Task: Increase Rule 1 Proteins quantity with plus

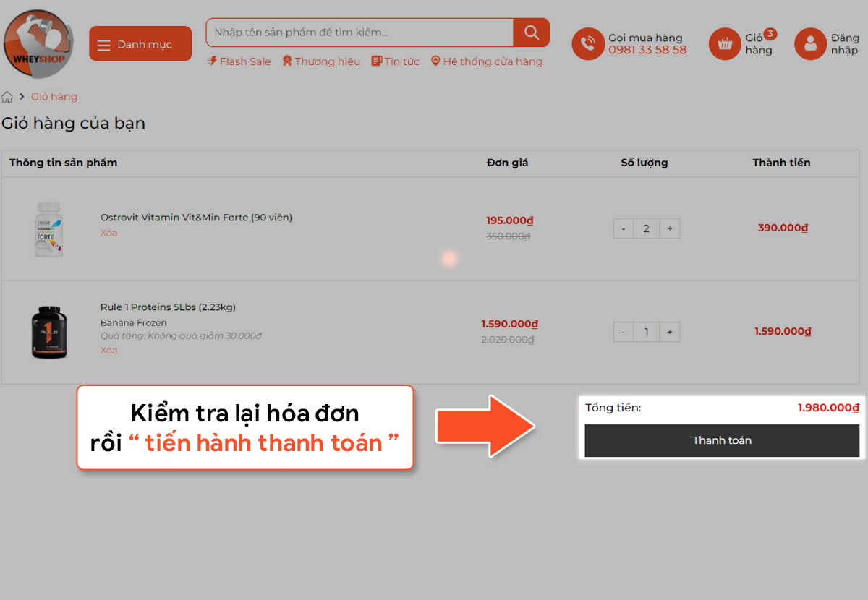Action: pyautogui.click(x=670, y=332)
